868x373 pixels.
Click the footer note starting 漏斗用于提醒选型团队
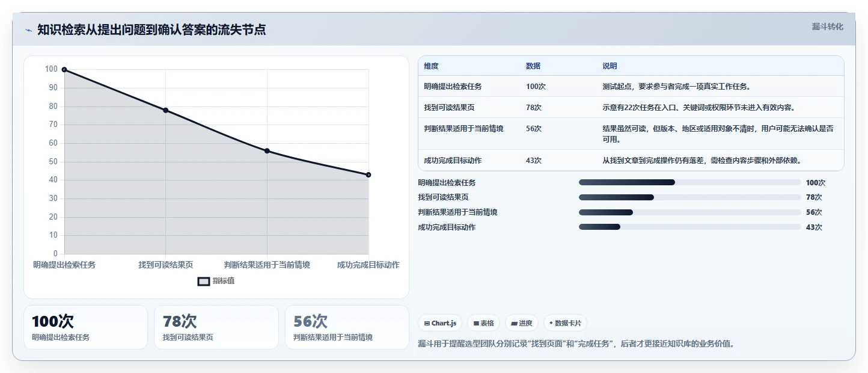click(x=576, y=344)
